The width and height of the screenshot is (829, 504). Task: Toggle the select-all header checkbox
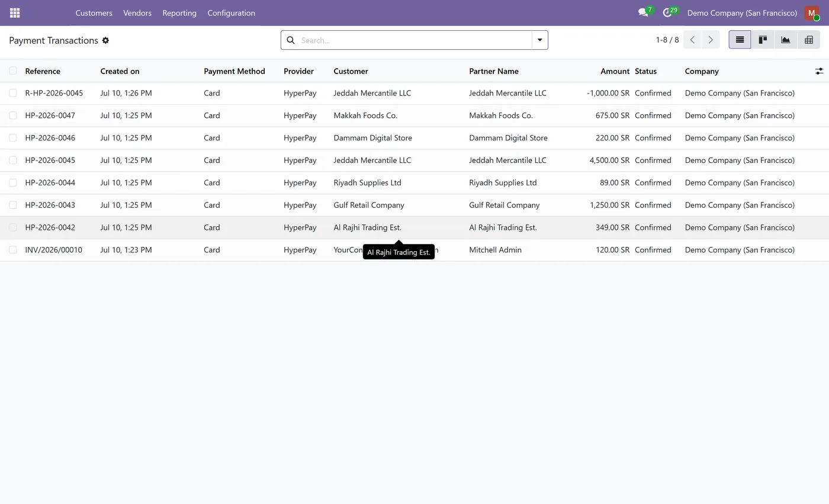(x=13, y=70)
